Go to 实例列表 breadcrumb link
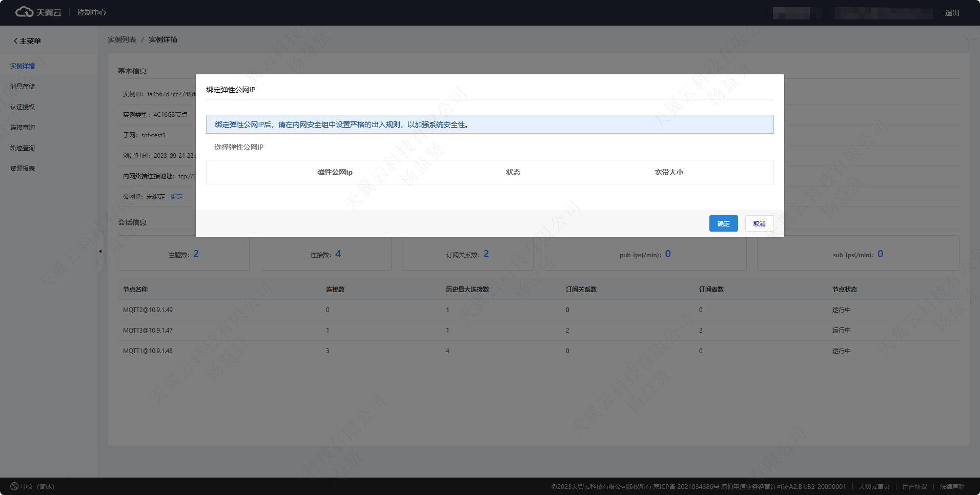This screenshot has height=495, width=980. [x=122, y=39]
